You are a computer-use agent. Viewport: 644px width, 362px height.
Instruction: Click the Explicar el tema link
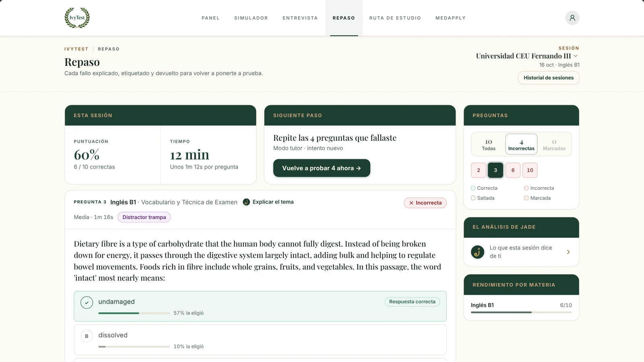[273, 202]
